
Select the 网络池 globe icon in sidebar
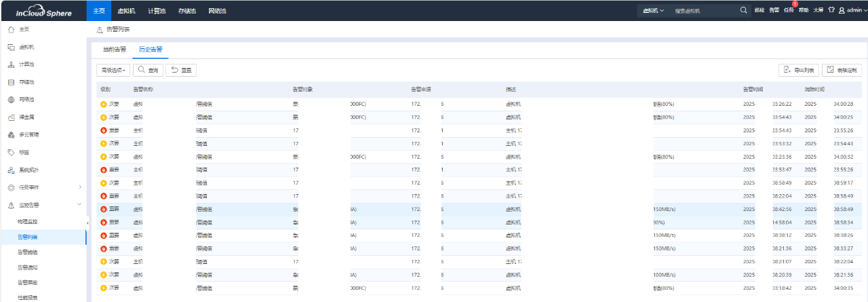pyautogui.click(x=11, y=100)
